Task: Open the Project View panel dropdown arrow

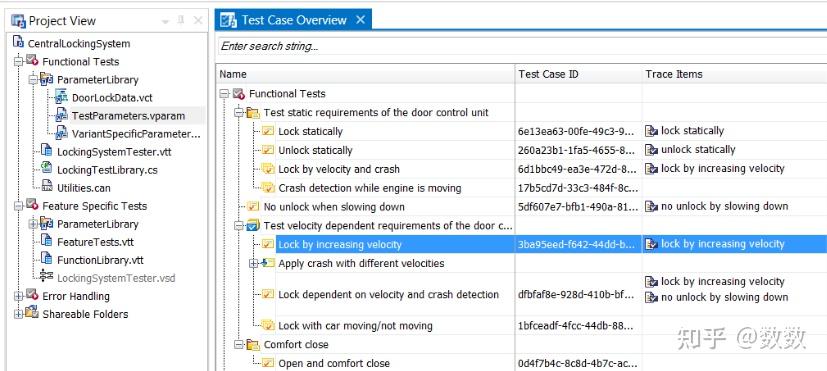Action: point(165,22)
